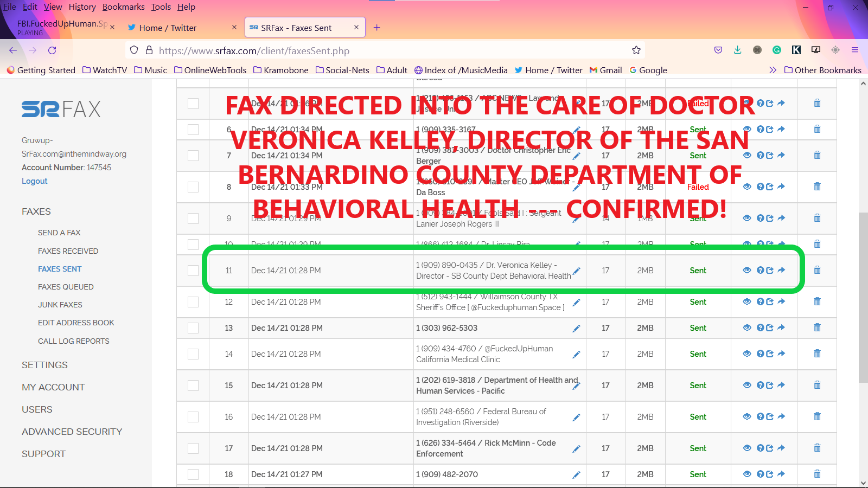Open a new browser tab
The height and width of the screenshot is (488, 868).
376,28
